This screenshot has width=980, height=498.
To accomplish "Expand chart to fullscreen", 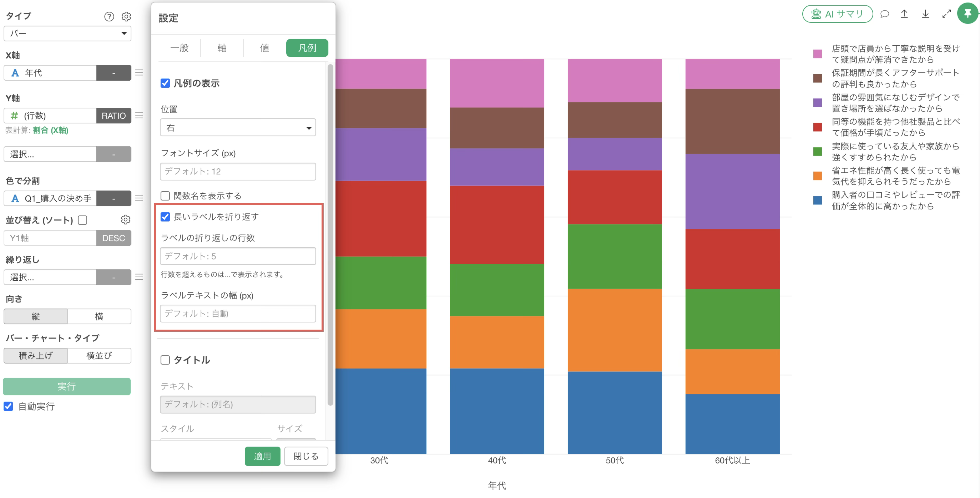I will tap(946, 14).
